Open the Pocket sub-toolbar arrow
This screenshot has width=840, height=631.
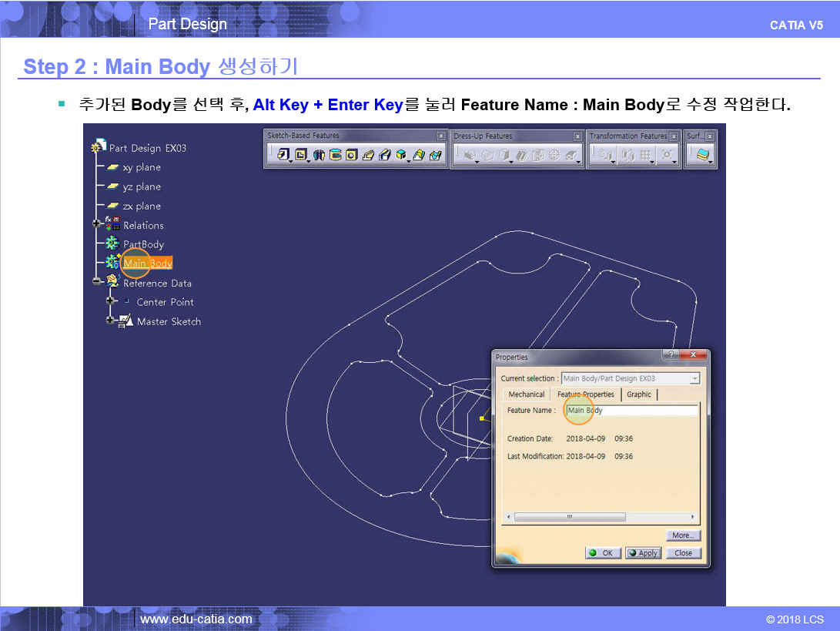(x=309, y=162)
